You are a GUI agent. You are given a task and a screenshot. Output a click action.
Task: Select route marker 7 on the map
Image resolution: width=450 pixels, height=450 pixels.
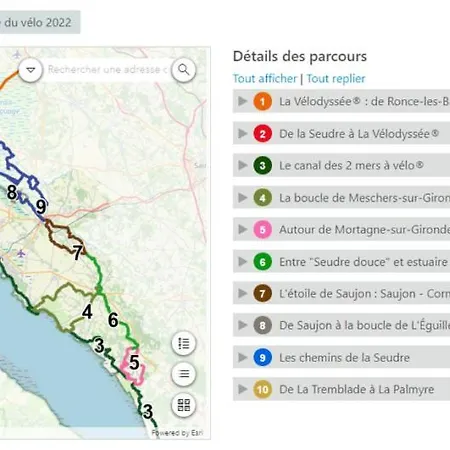(x=77, y=253)
